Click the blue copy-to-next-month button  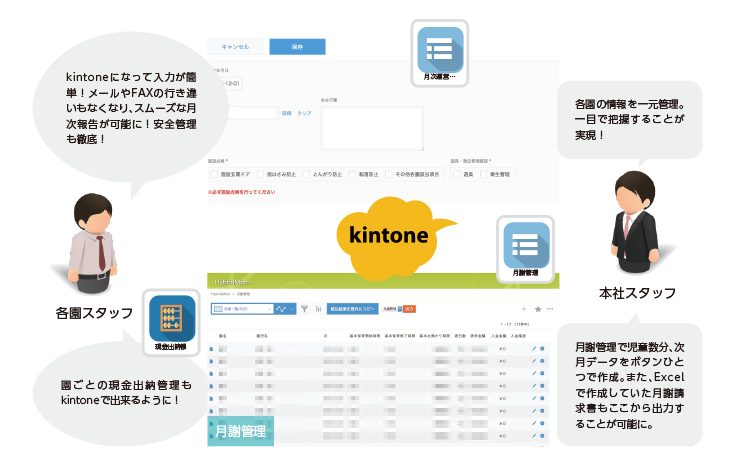(x=352, y=309)
